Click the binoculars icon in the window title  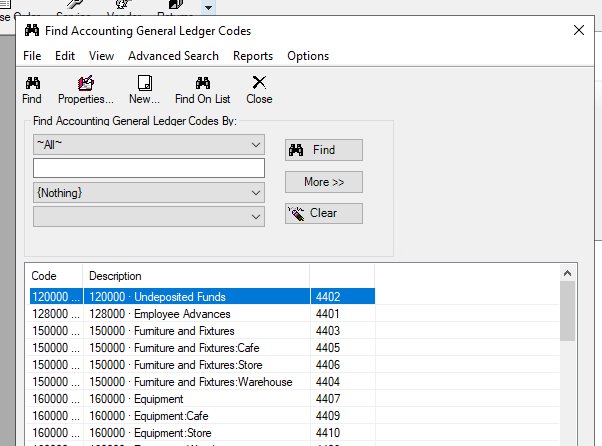pyautogui.click(x=32, y=30)
